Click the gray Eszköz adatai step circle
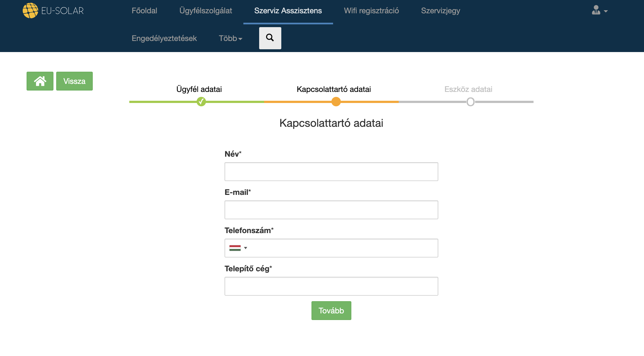Viewport: 644px width, 356px height. coord(470,102)
